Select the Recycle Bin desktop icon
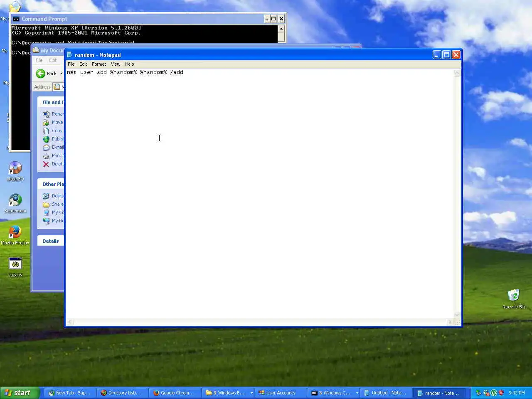 [x=514, y=299]
